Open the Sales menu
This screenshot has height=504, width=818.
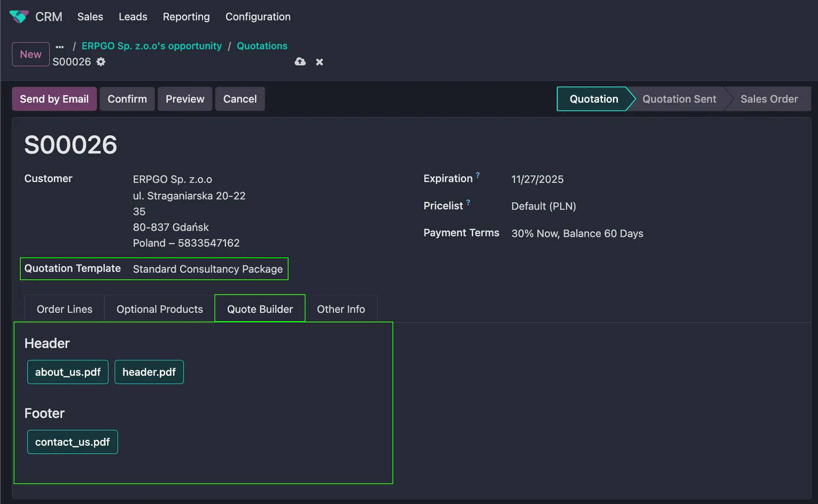(x=90, y=17)
